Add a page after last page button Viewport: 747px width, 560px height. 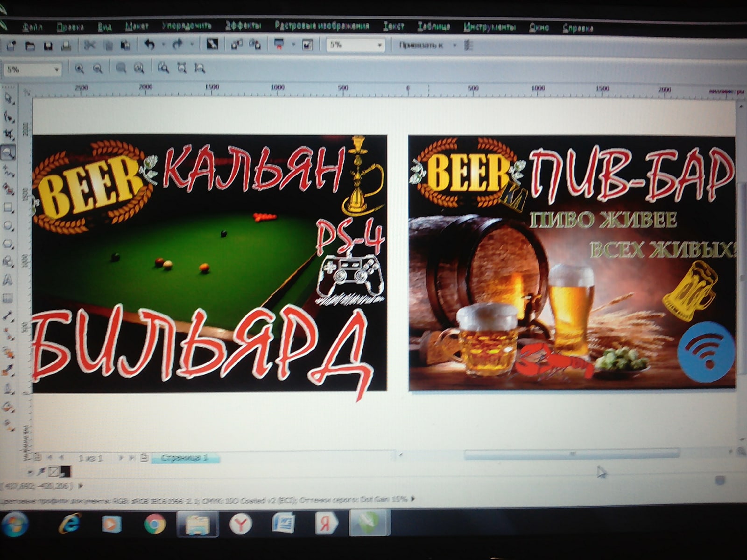tap(144, 458)
